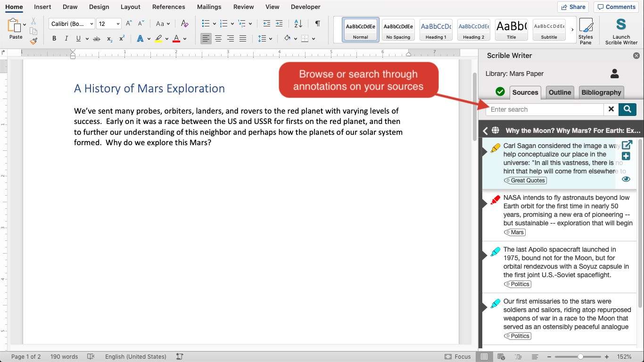644x362 pixels.
Task: Click the Launch Scrible Writer icon
Action: click(621, 25)
